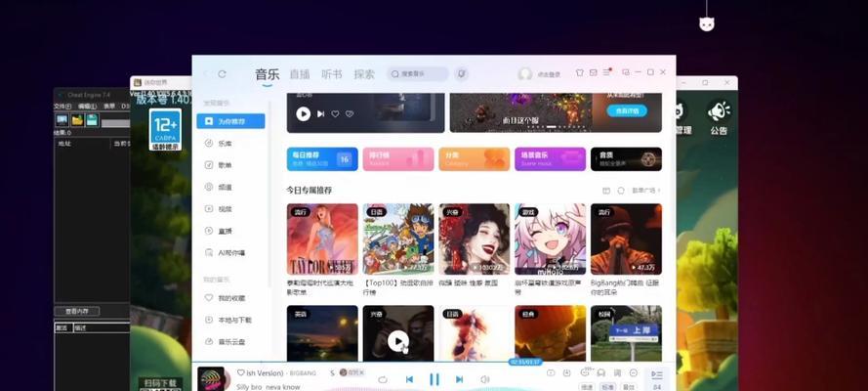The height and width of the screenshot is (391, 868).
Task: Open the 上岸 road sign playlist thumbnail
Action: point(626,333)
